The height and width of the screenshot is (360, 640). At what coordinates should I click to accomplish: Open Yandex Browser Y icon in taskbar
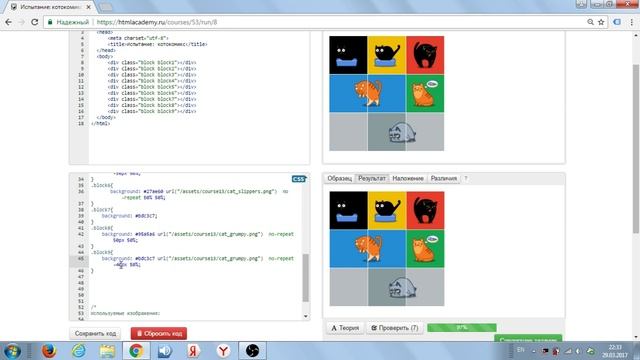pos(223,351)
